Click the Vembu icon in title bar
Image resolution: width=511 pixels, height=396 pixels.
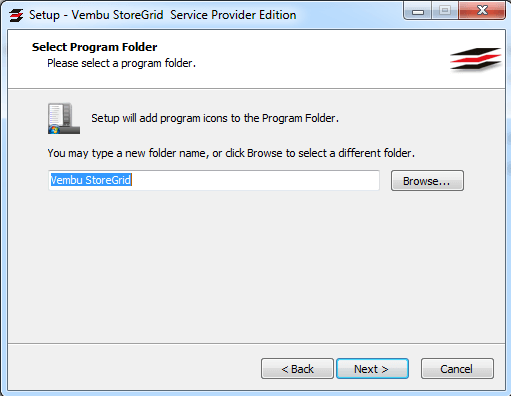16,15
